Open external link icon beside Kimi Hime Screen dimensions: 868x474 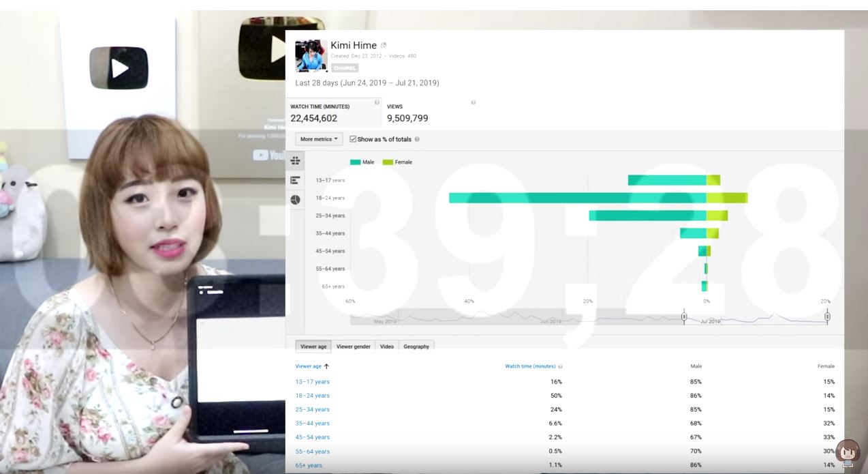tap(384, 45)
